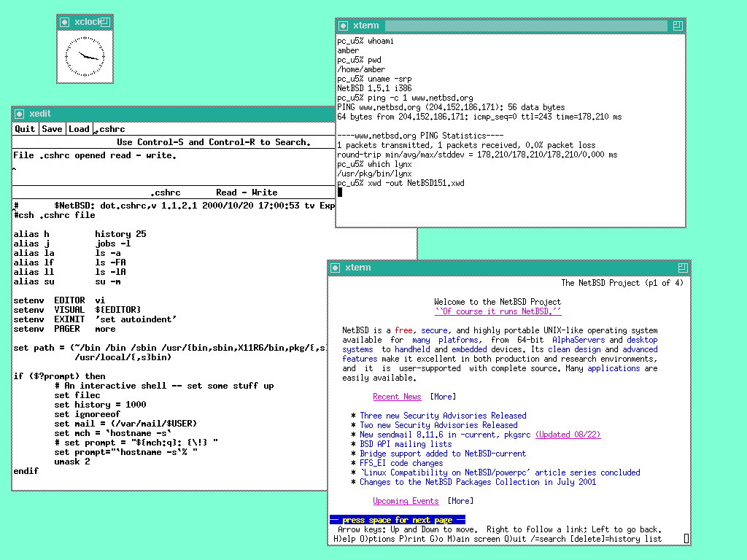Open the "AlphaServers" link
This screenshot has height=560, width=747.
click(578, 340)
